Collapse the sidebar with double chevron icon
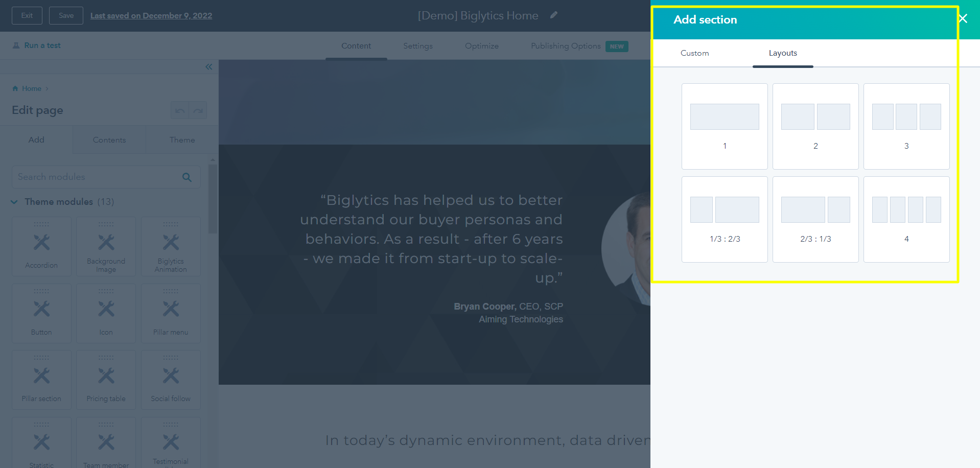The height and width of the screenshot is (468, 980). tap(208, 67)
